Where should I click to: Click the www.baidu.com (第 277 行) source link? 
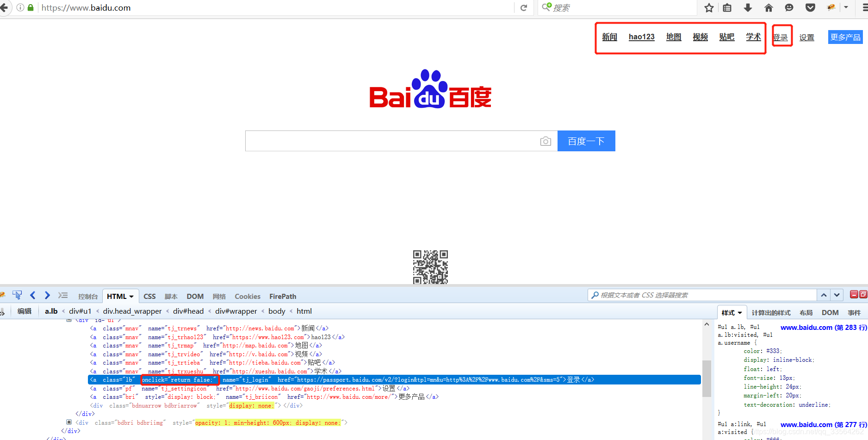pyautogui.click(x=824, y=425)
